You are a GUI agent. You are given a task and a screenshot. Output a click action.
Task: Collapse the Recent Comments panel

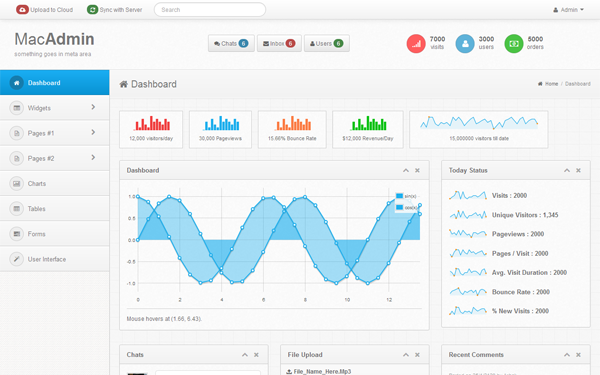click(x=567, y=355)
